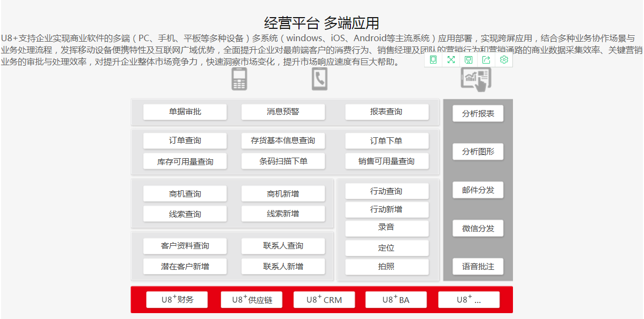Screen dimensions: 644x319
Task: Select 线索查询
Action: pyautogui.click(x=185, y=214)
